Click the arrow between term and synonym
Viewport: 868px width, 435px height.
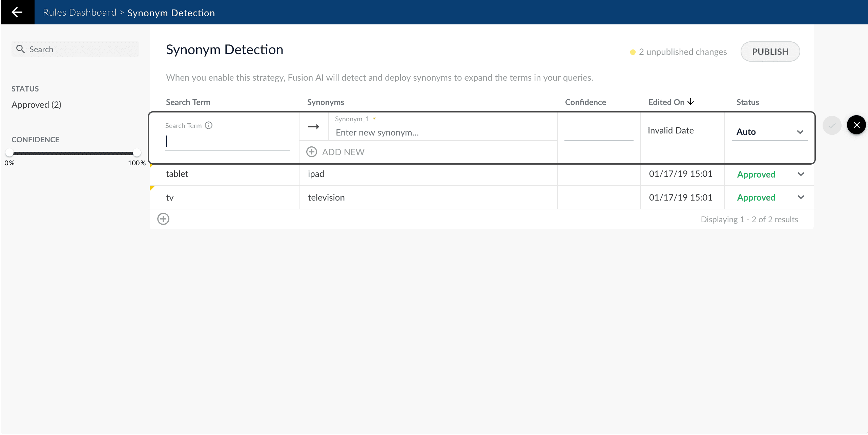click(314, 127)
